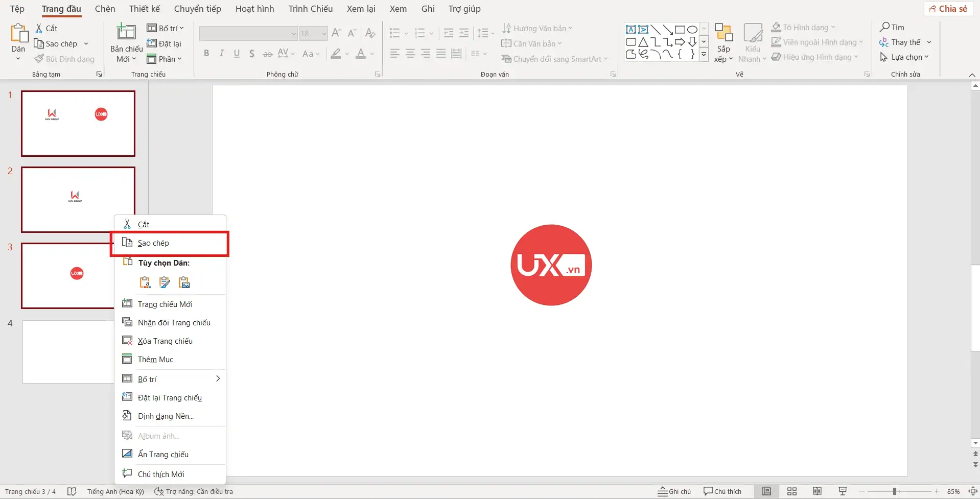
Task: Click the Paste (Dán) clipboard icon
Action: coord(18,34)
